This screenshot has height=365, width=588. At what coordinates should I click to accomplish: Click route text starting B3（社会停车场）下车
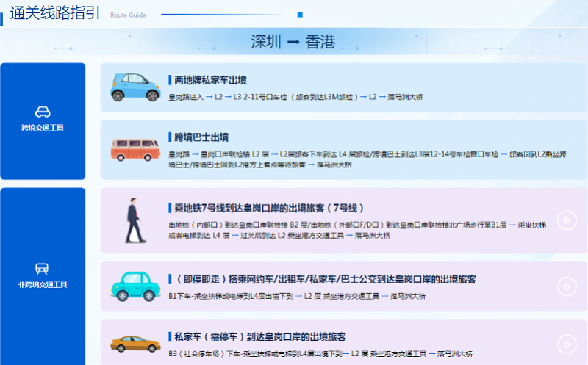click(320, 354)
